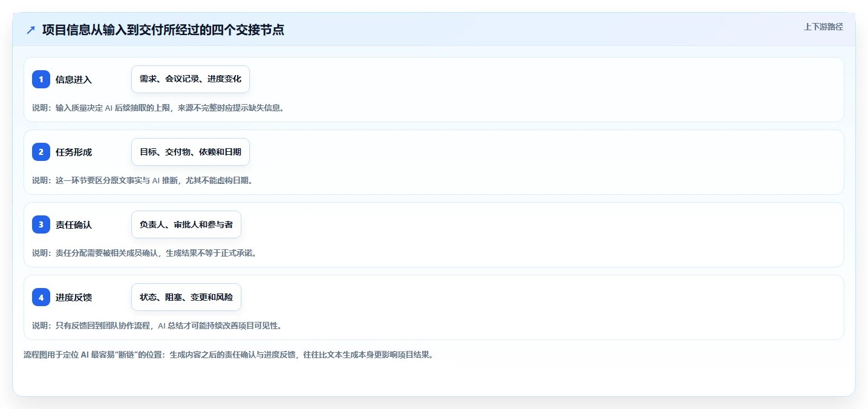
Task: Click the note 只有反馈回到团队协作流程
Action: (x=157, y=326)
